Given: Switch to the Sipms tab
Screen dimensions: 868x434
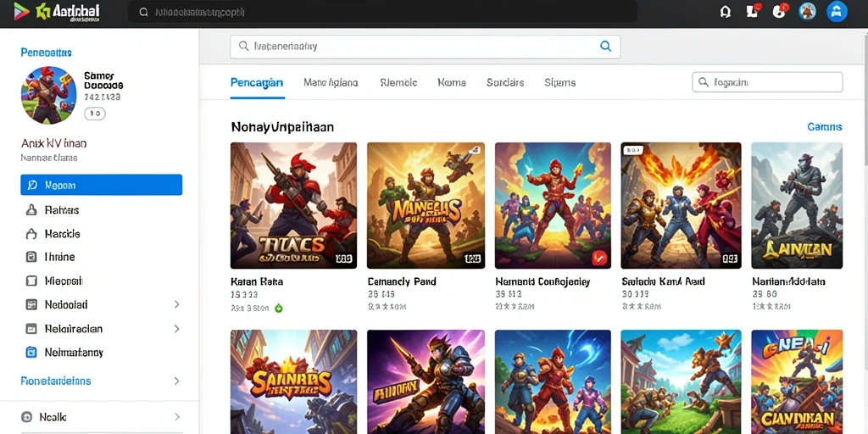Looking at the screenshot, I should (x=559, y=82).
